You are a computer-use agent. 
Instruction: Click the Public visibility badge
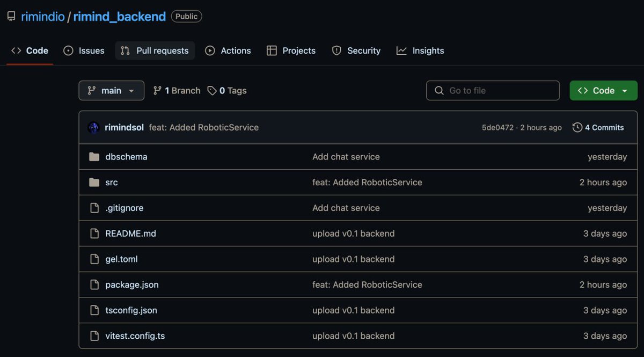[x=186, y=17]
